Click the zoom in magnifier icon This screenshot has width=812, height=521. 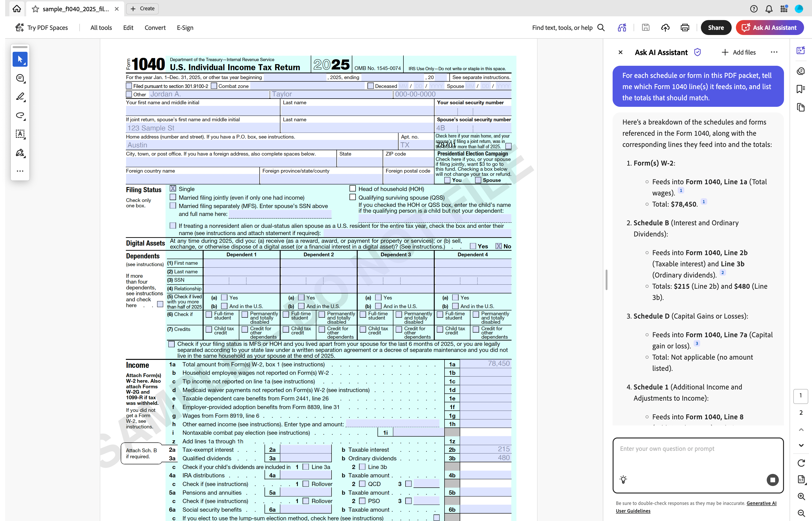coord(801,496)
